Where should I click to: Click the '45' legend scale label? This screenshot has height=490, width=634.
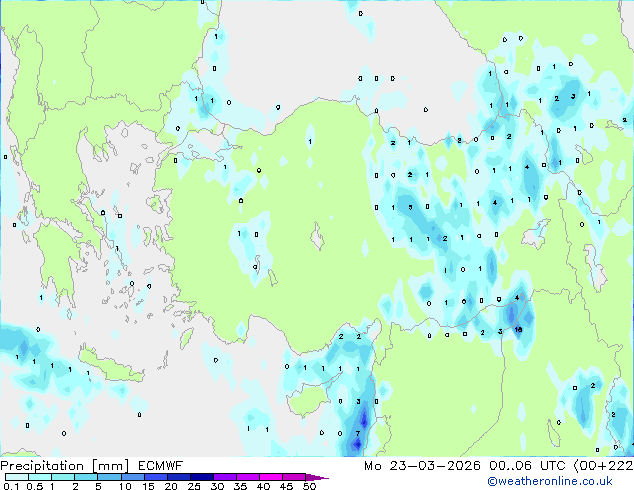286,486
